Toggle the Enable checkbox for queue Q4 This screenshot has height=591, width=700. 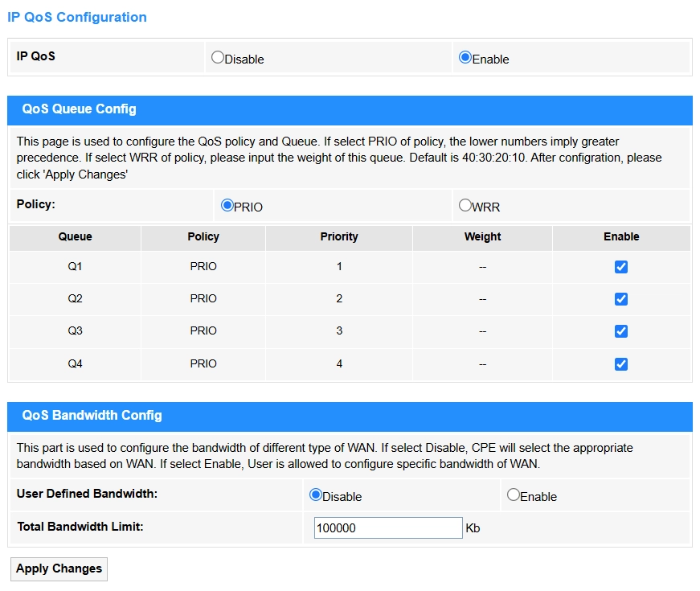(x=620, y=364)
